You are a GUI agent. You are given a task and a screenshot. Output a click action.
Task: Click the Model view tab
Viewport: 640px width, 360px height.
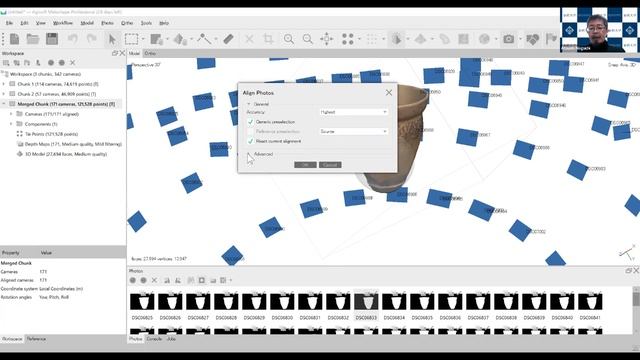(134, 53)
